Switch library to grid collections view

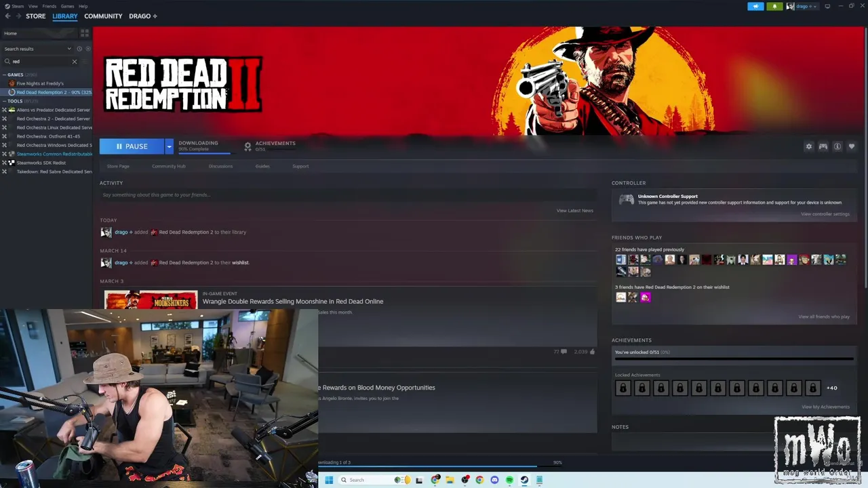point(85,33)
